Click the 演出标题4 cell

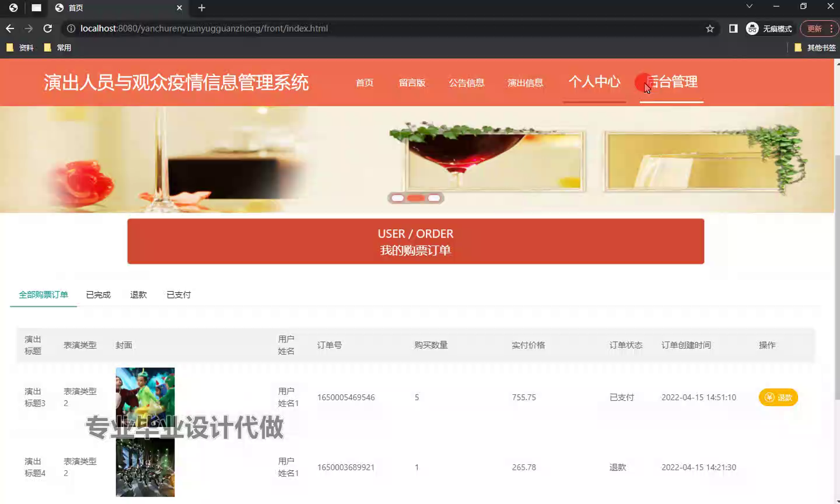[35, 467]
